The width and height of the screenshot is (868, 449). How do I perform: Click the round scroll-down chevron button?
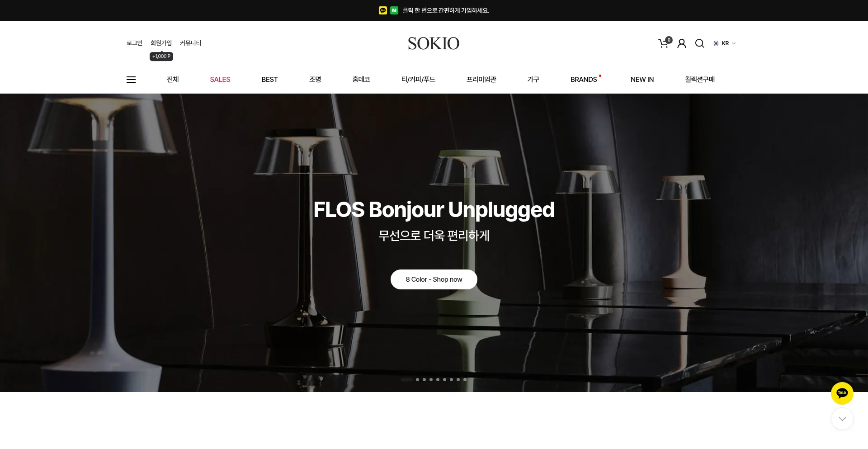(842, 419)
